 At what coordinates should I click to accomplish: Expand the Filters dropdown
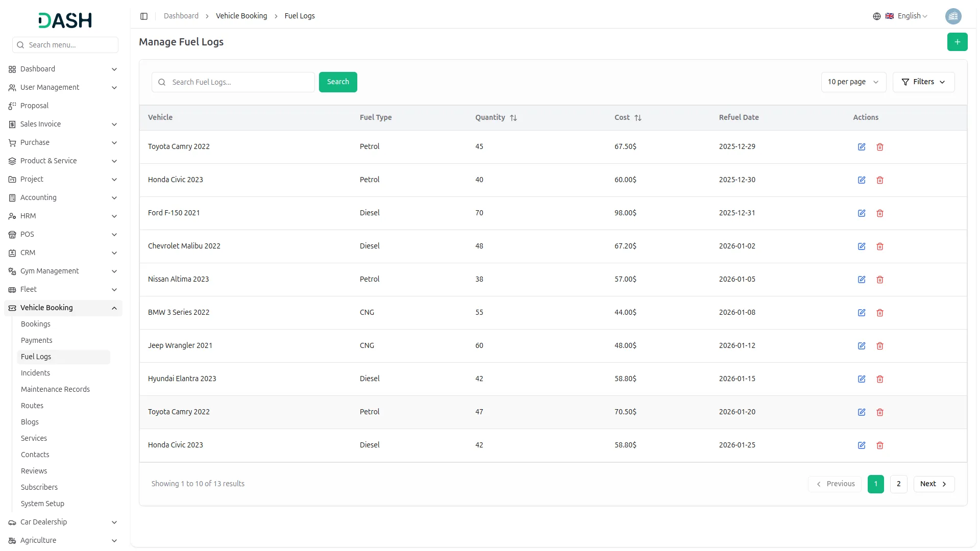click(923, 82)
